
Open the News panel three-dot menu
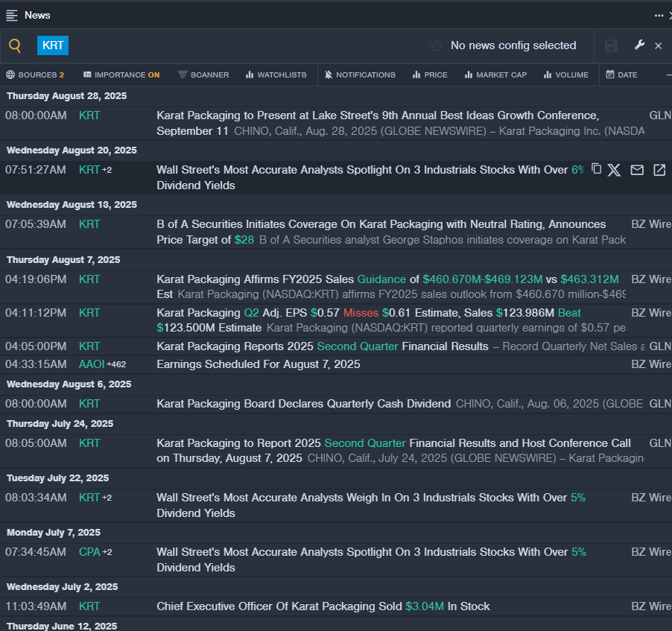coord(659,15)
